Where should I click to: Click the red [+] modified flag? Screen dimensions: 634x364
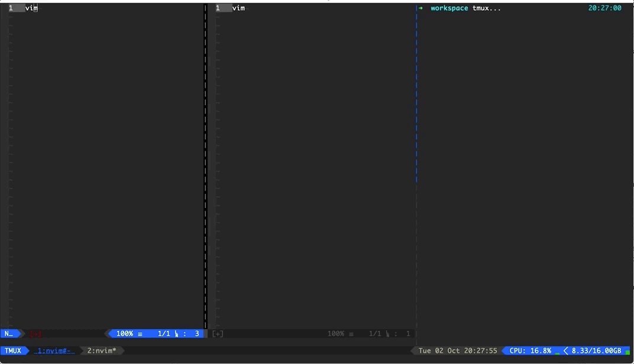click(35, 334)
